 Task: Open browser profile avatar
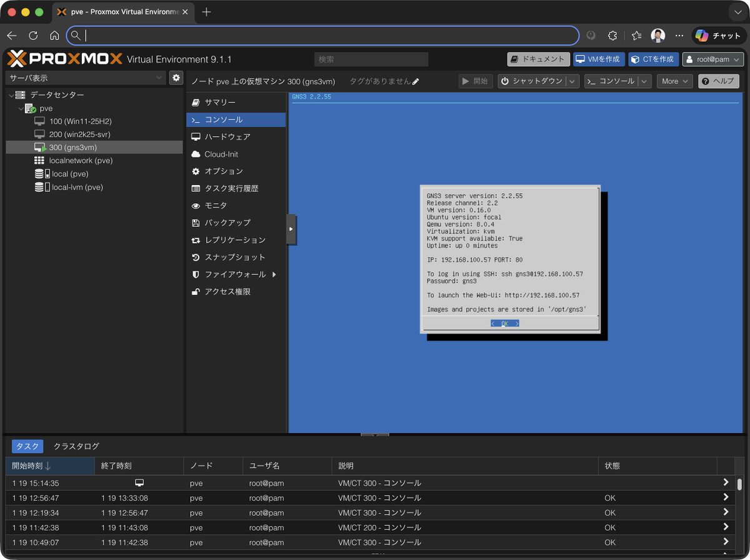657,36
